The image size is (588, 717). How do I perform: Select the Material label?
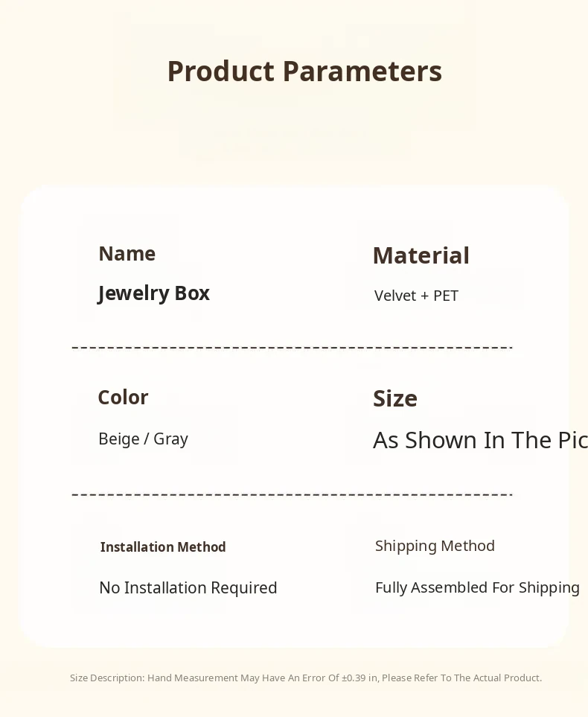421,255
